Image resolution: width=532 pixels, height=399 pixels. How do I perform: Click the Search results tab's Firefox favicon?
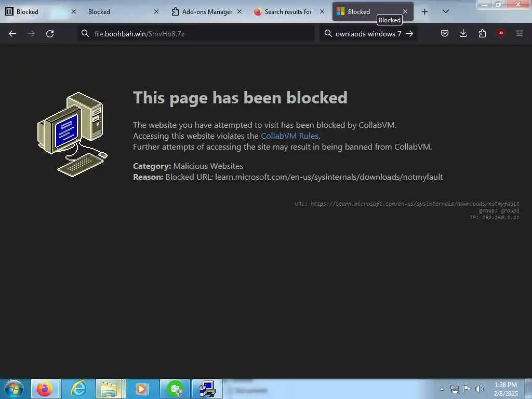[x=258, y=12]
